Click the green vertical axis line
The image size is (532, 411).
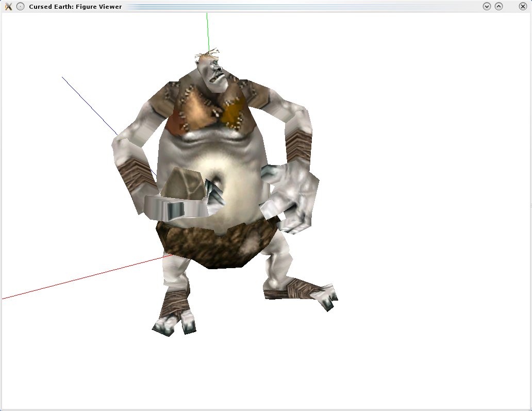pyautogui.click(x=207, y=31)
